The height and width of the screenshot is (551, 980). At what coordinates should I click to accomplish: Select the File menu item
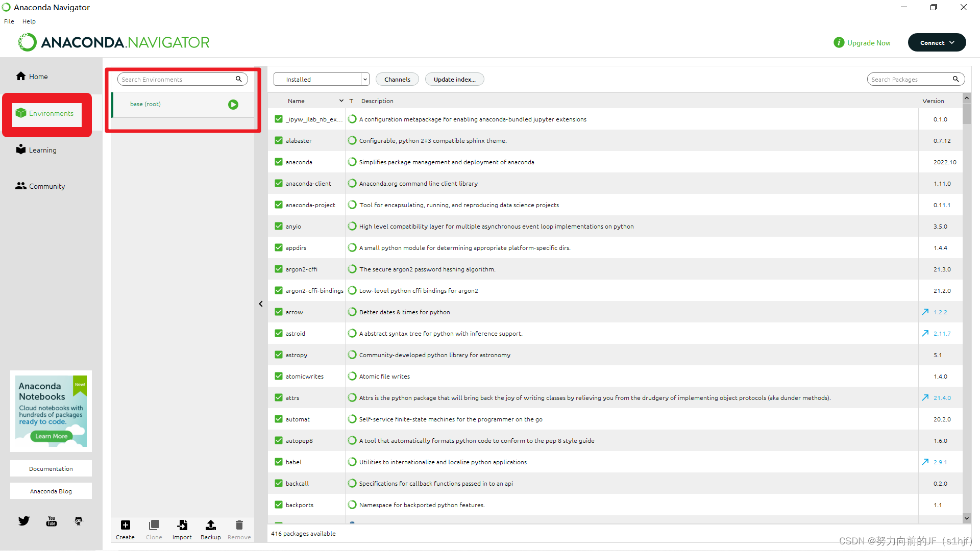(9, 21)
